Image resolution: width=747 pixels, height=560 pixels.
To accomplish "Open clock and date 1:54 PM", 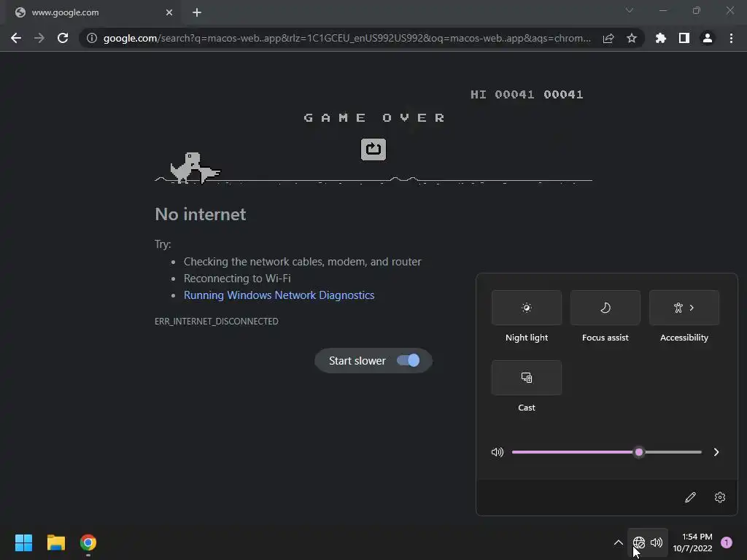I will click(x=693, y=542).
